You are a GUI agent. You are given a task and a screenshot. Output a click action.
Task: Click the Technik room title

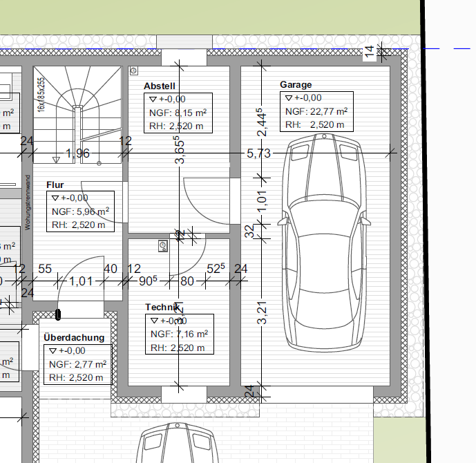tap(162, 307)
